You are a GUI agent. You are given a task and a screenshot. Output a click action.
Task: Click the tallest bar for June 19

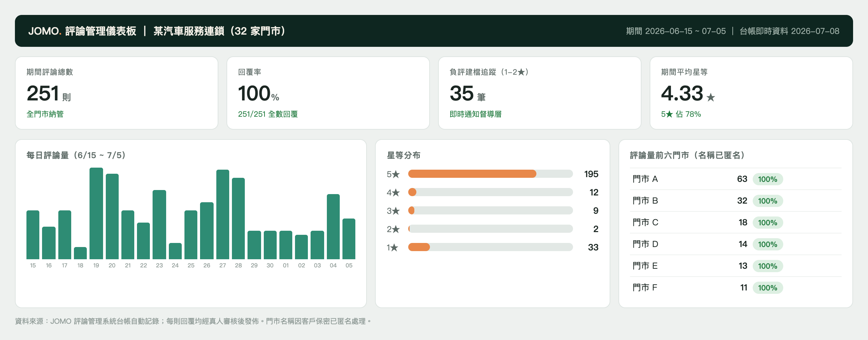coord(96,213)
